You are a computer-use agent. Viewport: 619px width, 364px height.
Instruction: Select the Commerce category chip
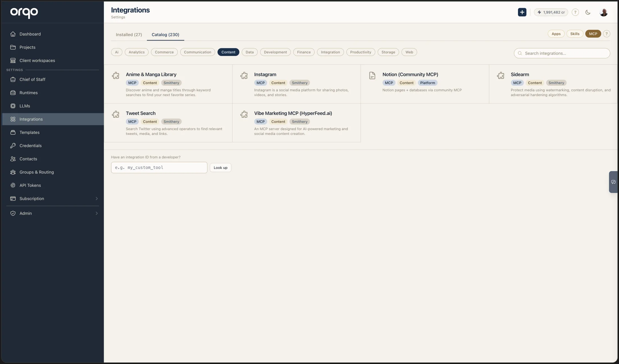pos(164,52)
